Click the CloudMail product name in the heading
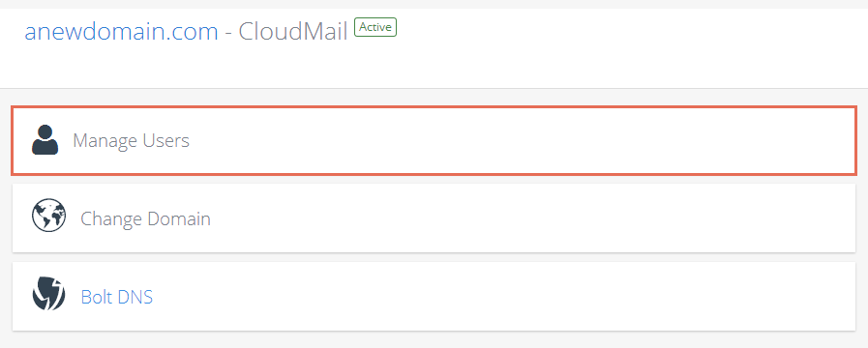The height and width of the screenshot is (348, 868). (x=293, y=32)
